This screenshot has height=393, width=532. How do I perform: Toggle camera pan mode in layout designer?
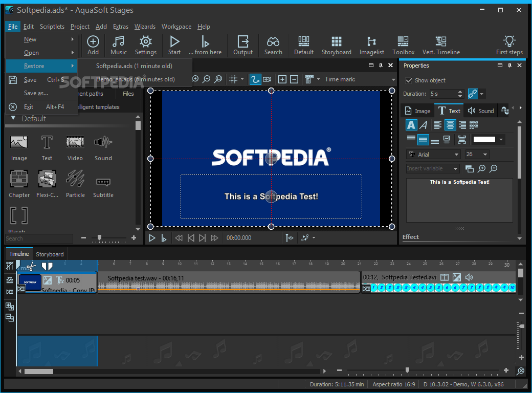pyautogui.click(x=268, y=79)
